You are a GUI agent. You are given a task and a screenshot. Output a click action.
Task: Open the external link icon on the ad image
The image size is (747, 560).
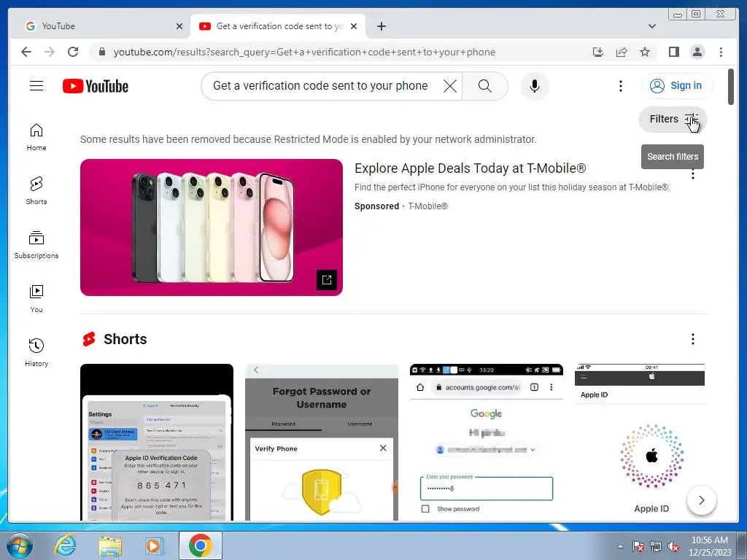pyautogui.click(x=327, y=280)
